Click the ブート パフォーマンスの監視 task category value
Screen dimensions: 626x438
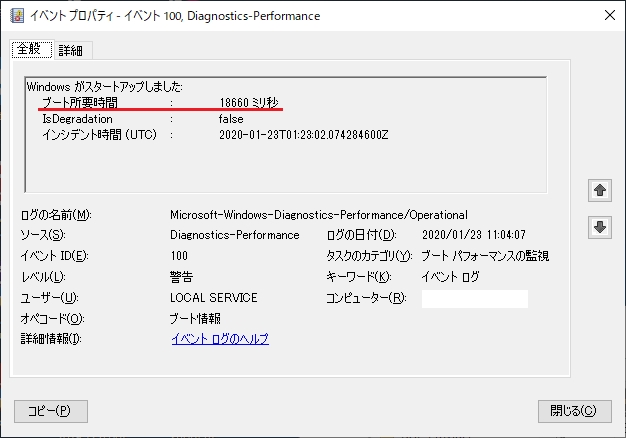(x=485, y=256)
